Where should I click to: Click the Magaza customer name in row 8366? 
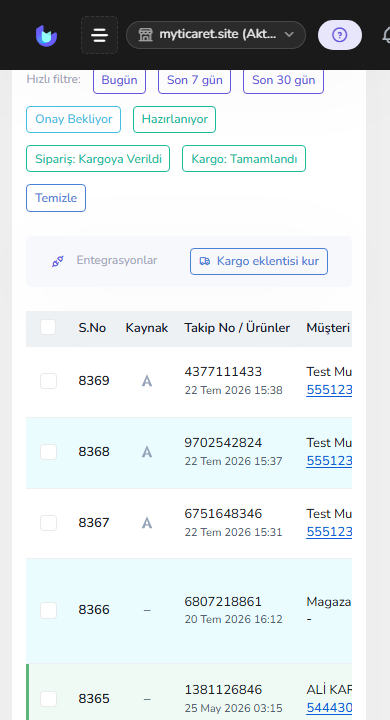point(329,602)
